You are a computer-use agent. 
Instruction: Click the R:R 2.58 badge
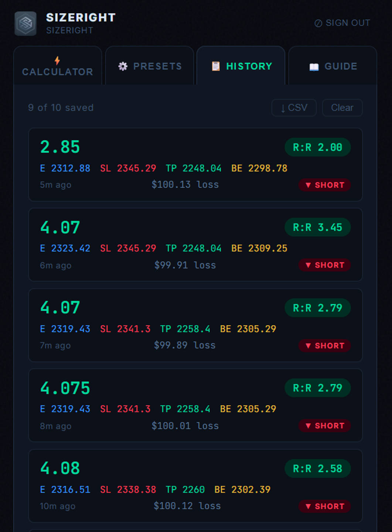317,468
